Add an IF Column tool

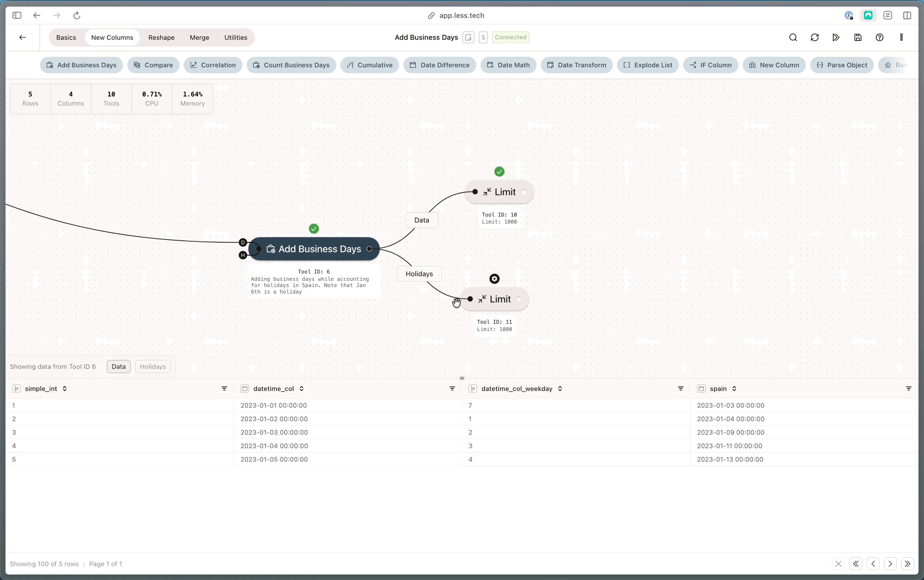[711, 65]
